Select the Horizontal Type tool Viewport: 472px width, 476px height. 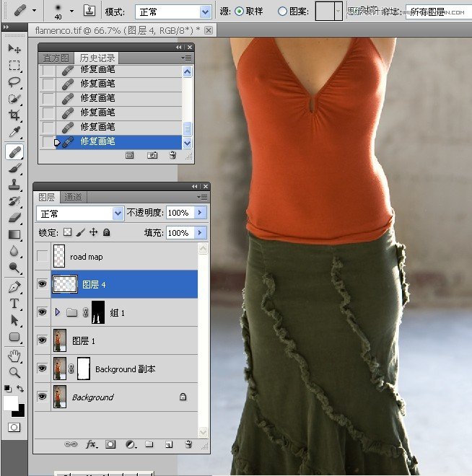pyautogui.click(x=14, y=304)
